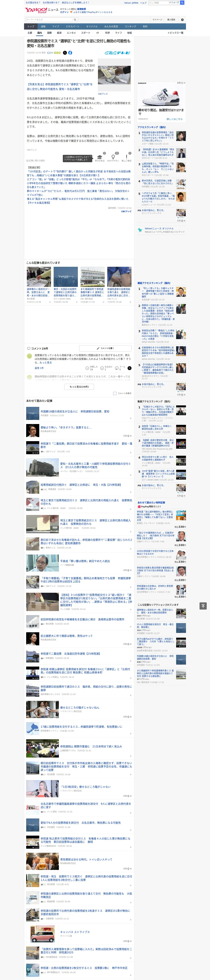Open the 地域 category
Screen dimensions: 210x980
(x=129, y=33)
